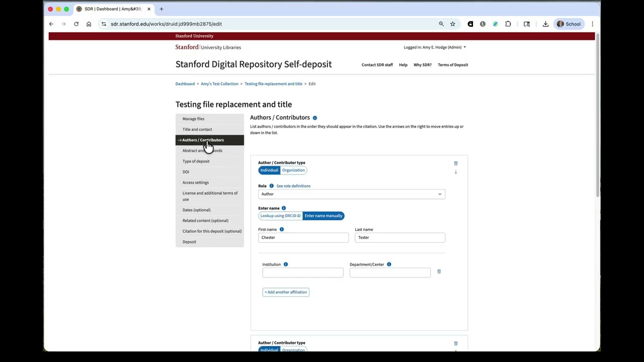This screenshot has width=644, height=362.
Task: Click the First name info icon
Action: 282,229
